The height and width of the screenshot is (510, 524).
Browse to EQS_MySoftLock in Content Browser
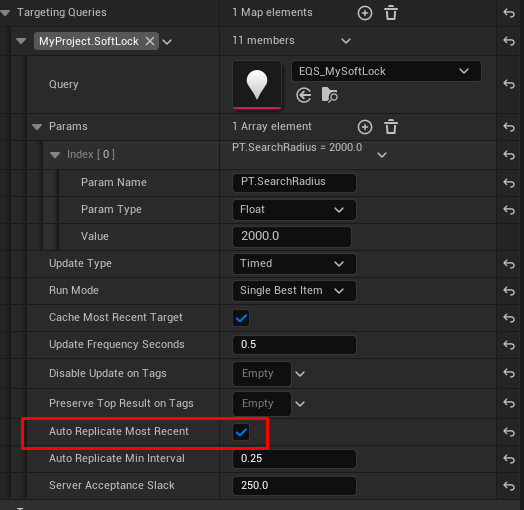tap(330, 95)
